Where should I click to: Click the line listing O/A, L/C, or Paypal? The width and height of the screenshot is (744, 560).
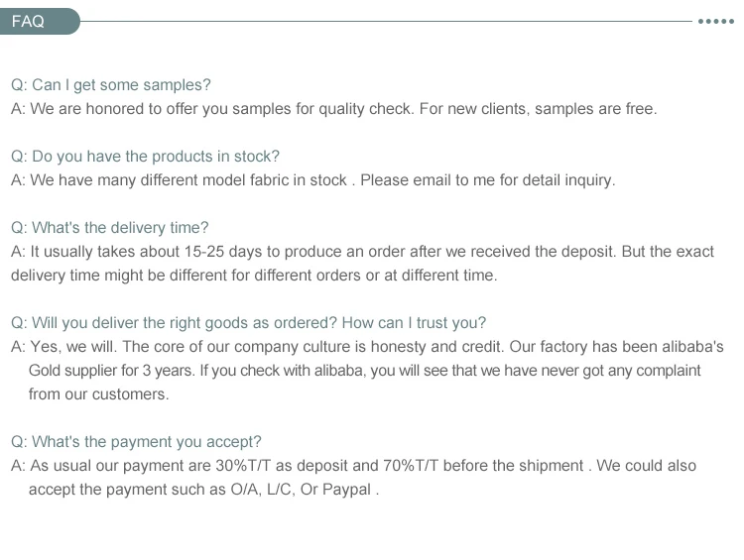(x=203, y=490)
